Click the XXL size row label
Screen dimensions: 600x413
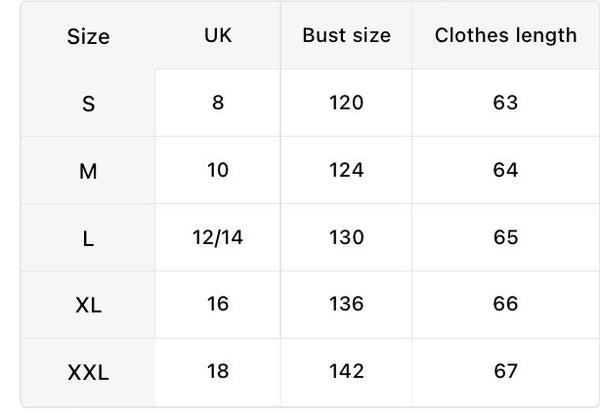tap(88, 372)
